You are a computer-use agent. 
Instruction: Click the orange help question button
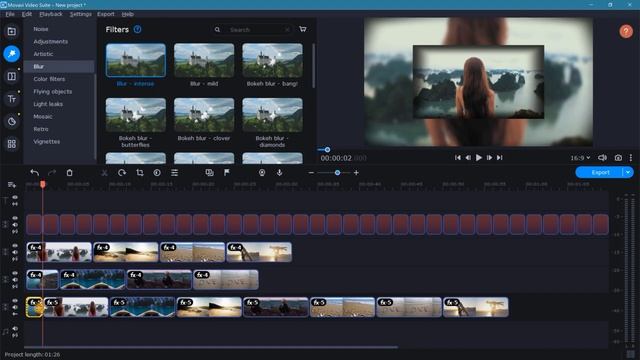pos(626,31)
